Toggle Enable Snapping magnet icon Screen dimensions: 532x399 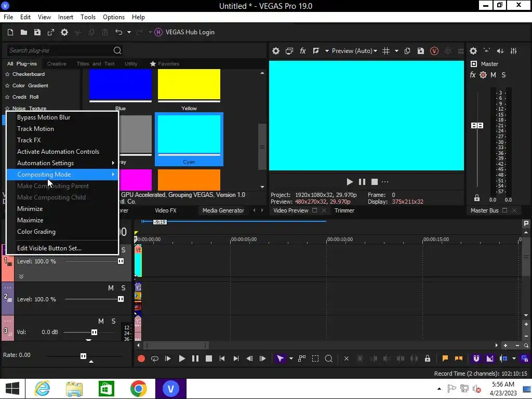[476, 358]
